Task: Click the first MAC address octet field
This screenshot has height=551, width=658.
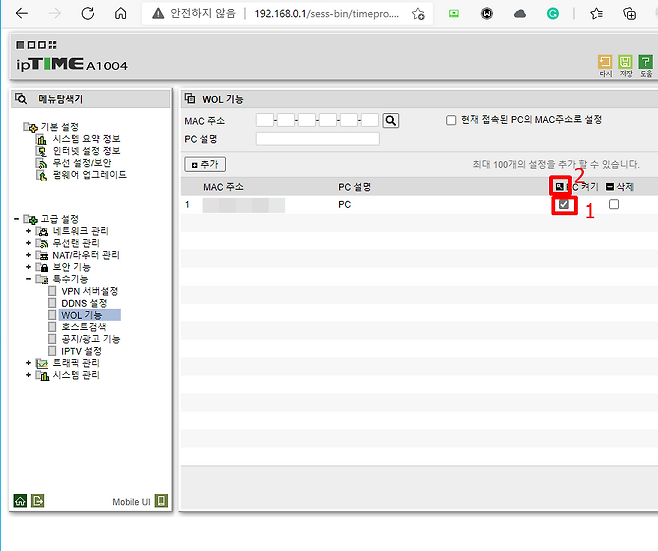Action: pos(265,120)
